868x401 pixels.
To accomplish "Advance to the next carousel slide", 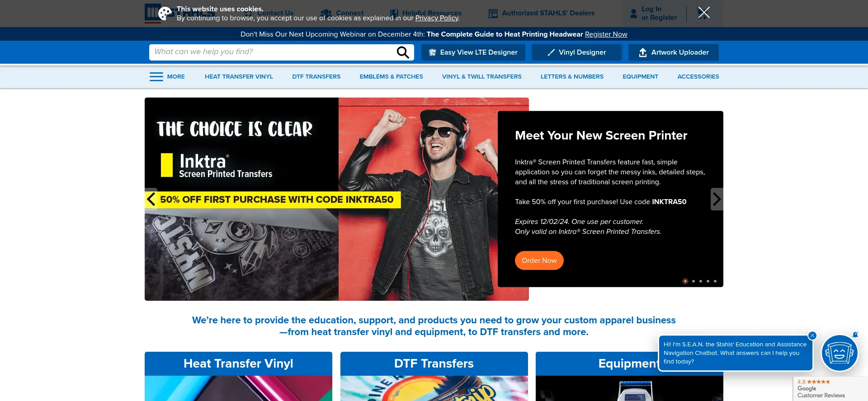I will coord(717,199).
